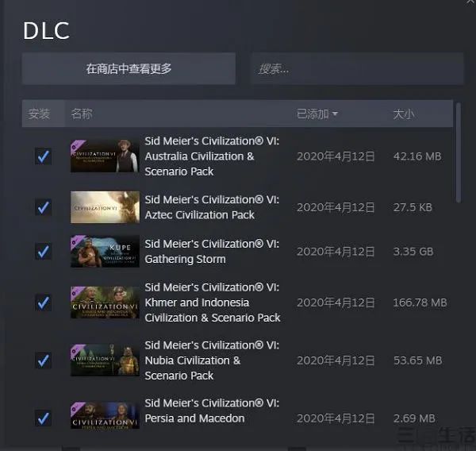Toggle the Aztec Civilization Pack install checkbox
Viewport: 476px width, 451px height.
click(43, 207)
